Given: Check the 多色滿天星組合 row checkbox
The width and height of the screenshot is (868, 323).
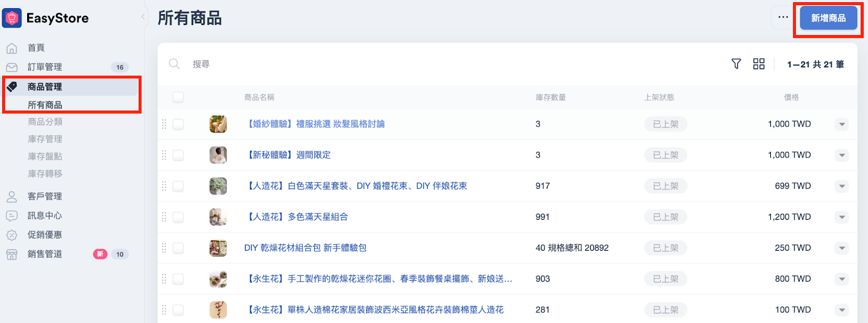Looking at the screenshot, I should coord(178,217).
